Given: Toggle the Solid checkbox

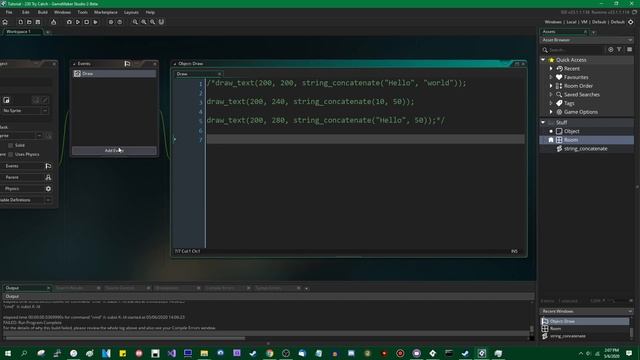Looking at the screenshot, I should tap(11, 145).
